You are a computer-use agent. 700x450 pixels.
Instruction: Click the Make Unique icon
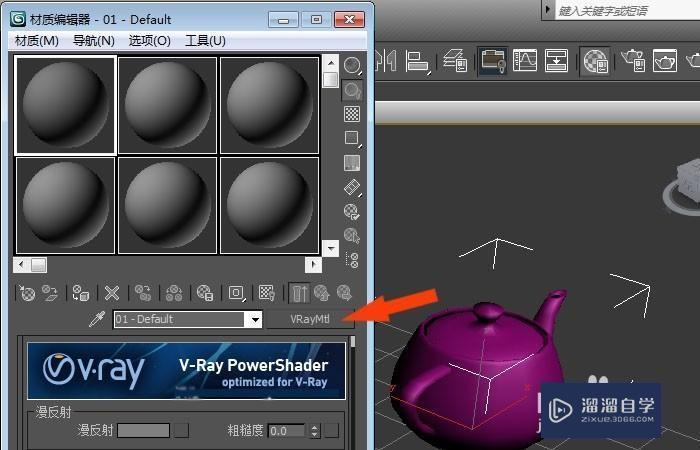tap(174, 293)
